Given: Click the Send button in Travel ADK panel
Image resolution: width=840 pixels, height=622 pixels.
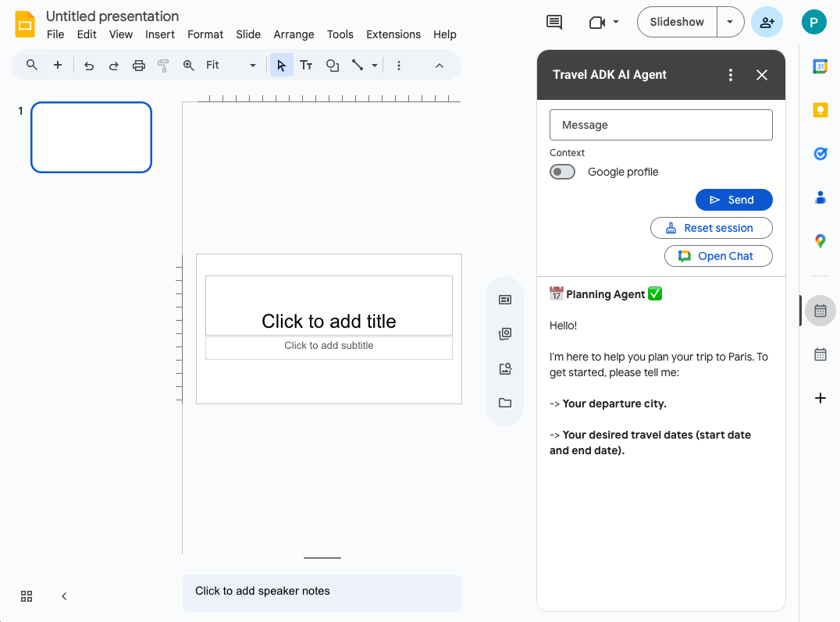Looking at the screenshot, I should (x=734, y=199).
